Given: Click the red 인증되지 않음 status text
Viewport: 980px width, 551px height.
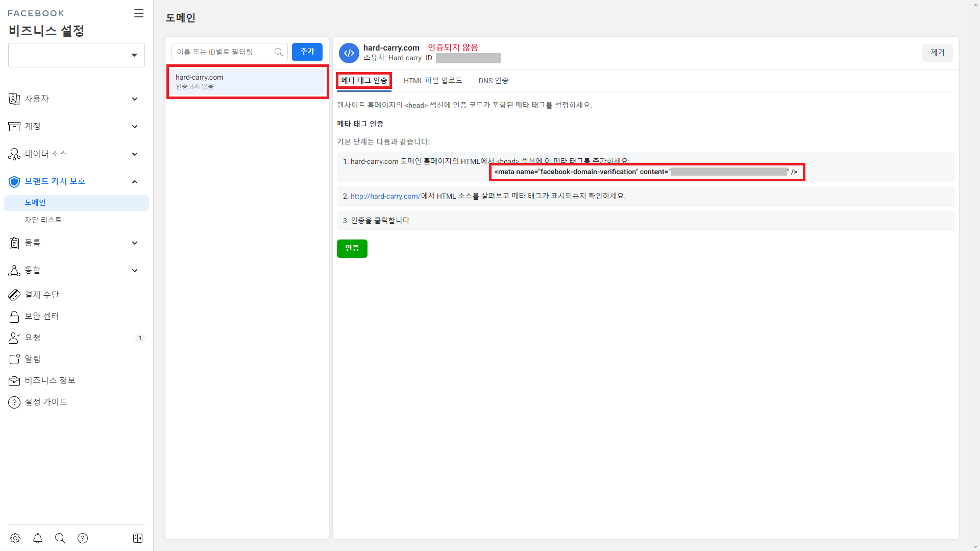Looking at the screenshot, I should (x=453, y=47).
